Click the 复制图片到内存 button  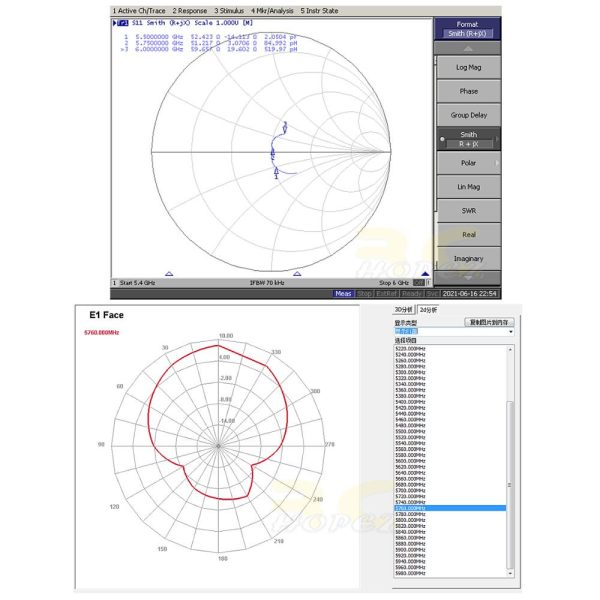coord(489,322)
